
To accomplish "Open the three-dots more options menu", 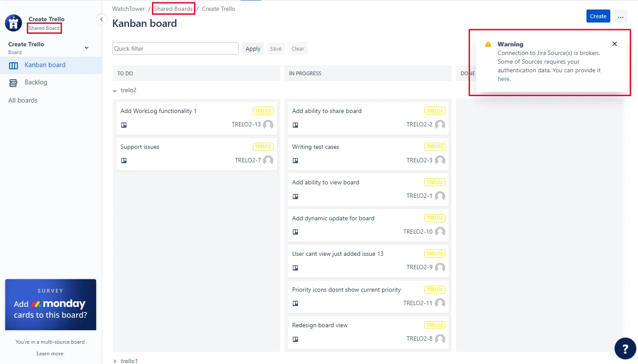I will (621, 16).
